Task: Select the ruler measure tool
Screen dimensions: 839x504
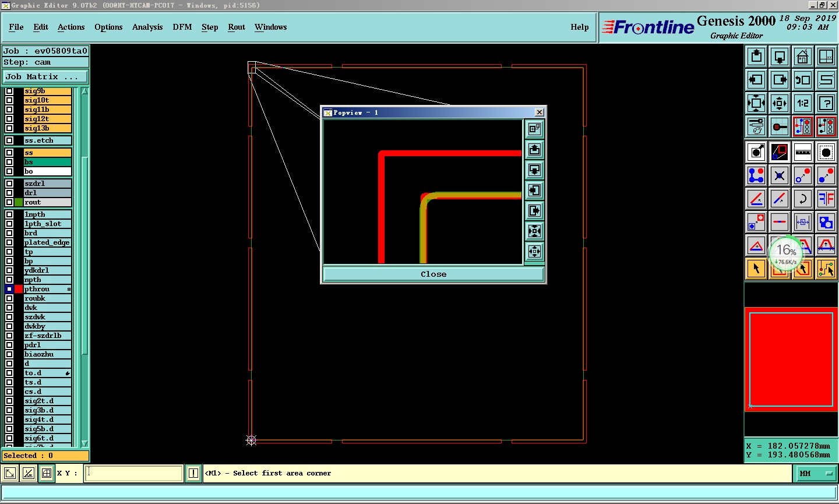Action: (x=803, y=152)
